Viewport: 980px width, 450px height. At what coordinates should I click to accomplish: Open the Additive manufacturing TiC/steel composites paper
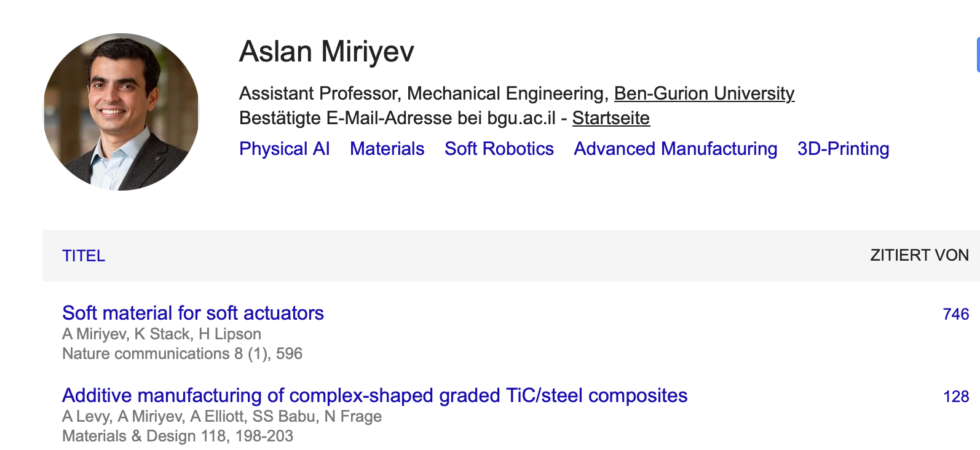(x=374, y=395)
